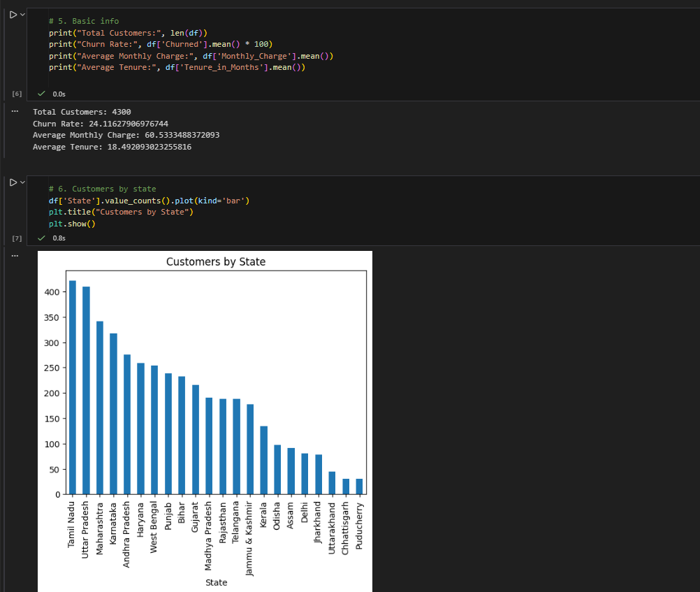Run the Customers by state cell

tap(13, 182)
